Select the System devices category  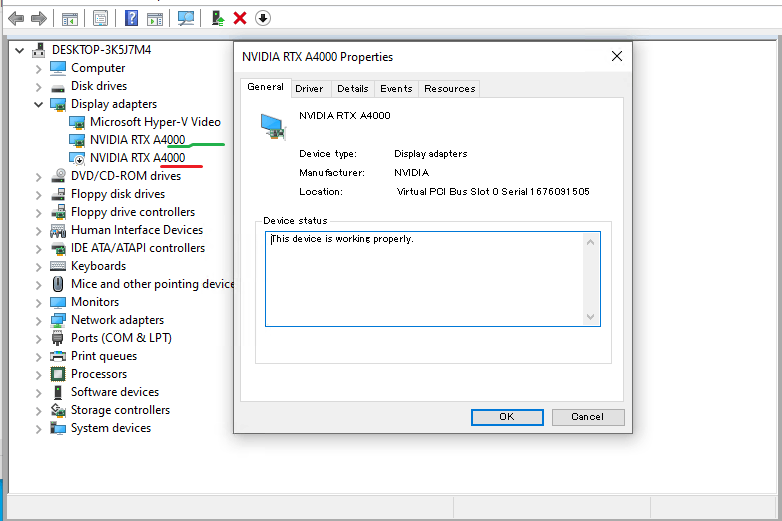111,428
